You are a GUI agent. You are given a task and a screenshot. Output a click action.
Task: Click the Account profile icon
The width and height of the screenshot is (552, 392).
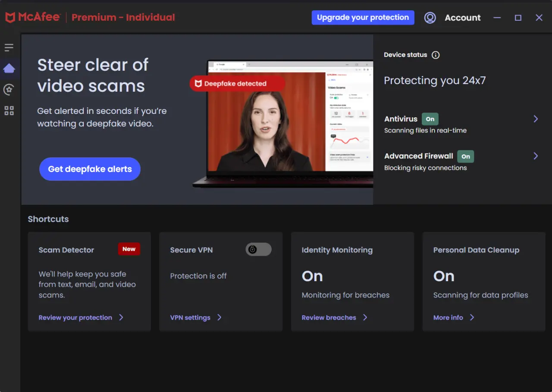(430, 18)
